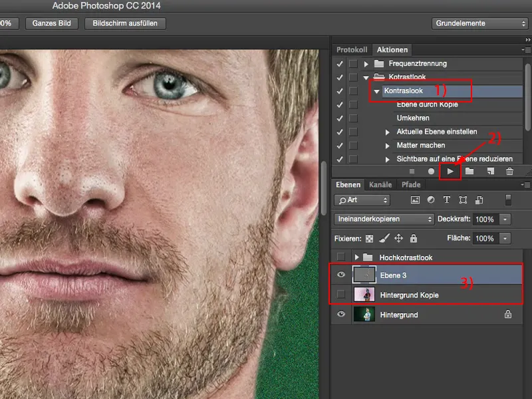Filter layers by type (T) icon
The image size is (532, 399).
pos(447,200)
